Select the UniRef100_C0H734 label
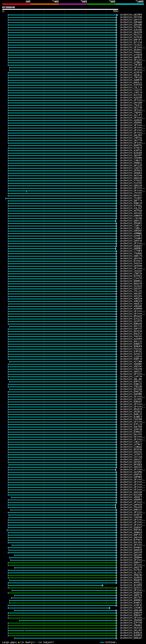This screenshot has width=146, height=644. coord(131,376)
